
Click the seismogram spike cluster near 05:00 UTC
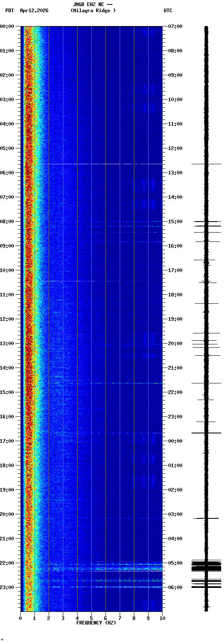[x=206, y=566]
